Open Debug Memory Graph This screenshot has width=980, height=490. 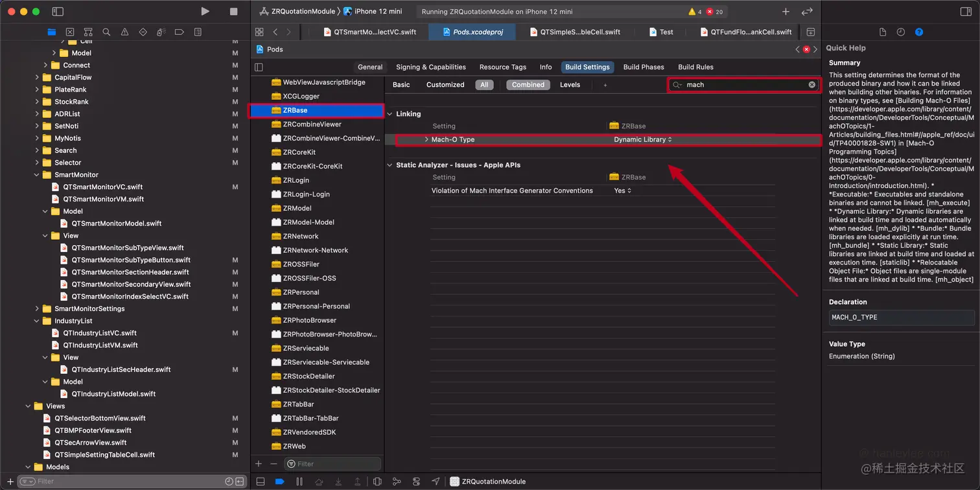[397, 482]
